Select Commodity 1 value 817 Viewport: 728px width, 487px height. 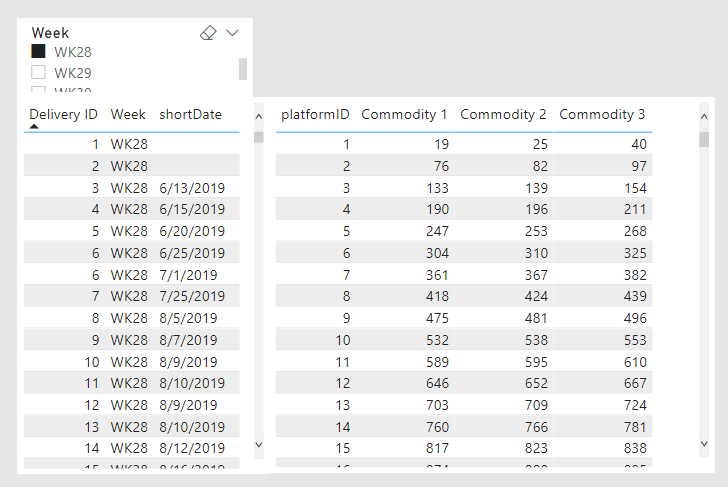click(438, 448)
